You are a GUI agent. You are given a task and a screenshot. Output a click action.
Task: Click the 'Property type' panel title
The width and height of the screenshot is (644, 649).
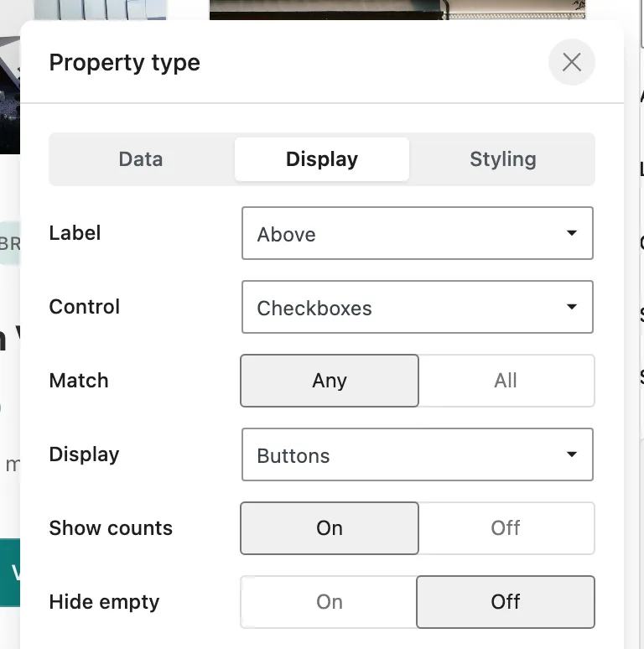(125, 63)
